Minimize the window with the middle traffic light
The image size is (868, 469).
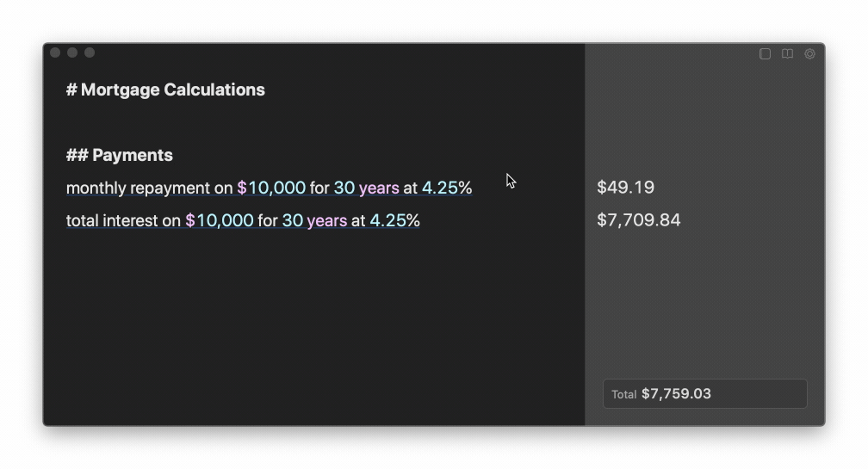(x=72, y=52)
